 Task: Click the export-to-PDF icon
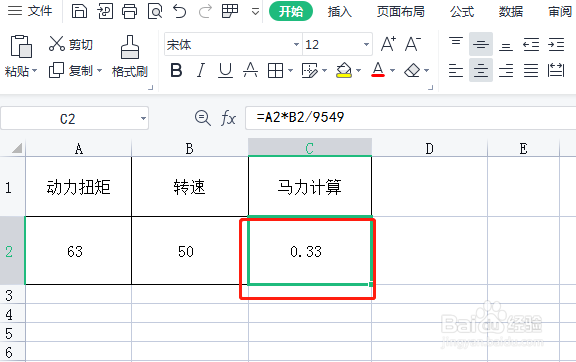105,11
